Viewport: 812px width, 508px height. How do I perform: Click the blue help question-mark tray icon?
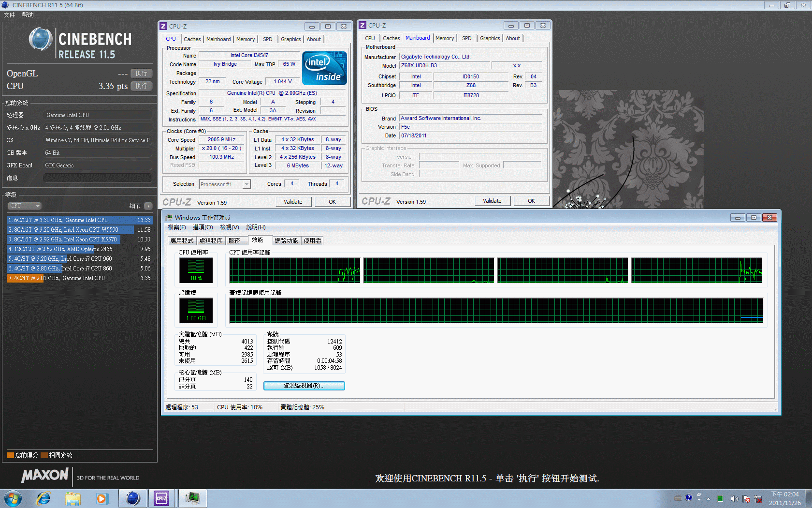688,497
